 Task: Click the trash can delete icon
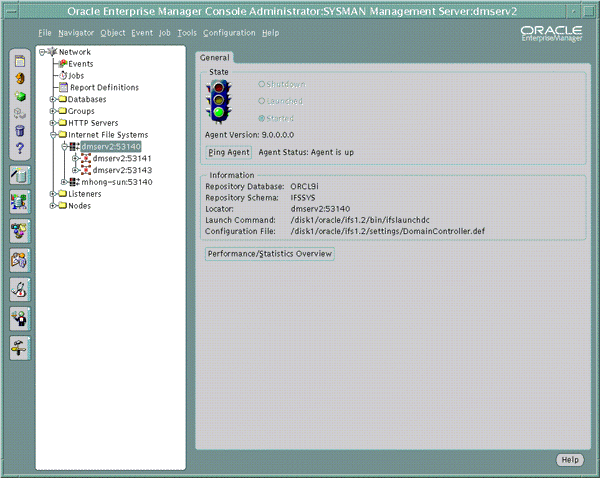pos(20,131)
